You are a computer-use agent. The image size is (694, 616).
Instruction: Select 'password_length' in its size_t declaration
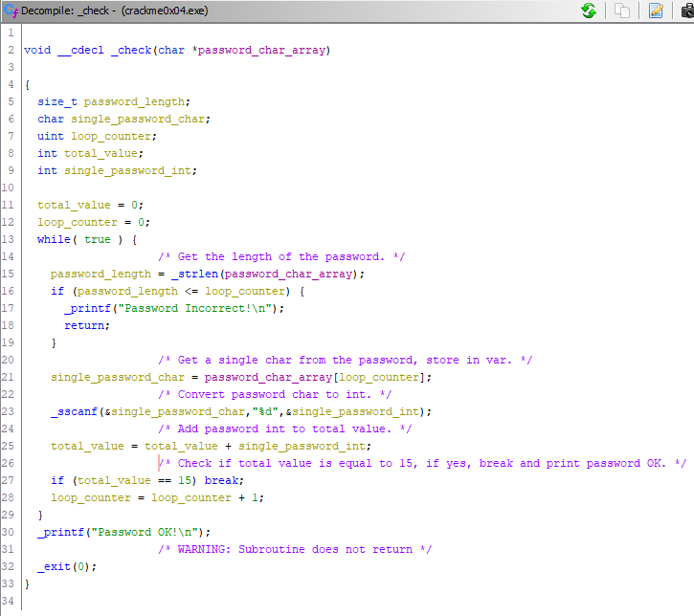135,101
